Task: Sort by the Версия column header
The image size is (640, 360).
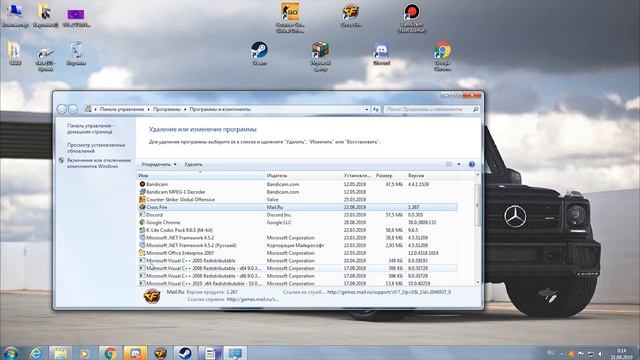Action: coord(431,176)
